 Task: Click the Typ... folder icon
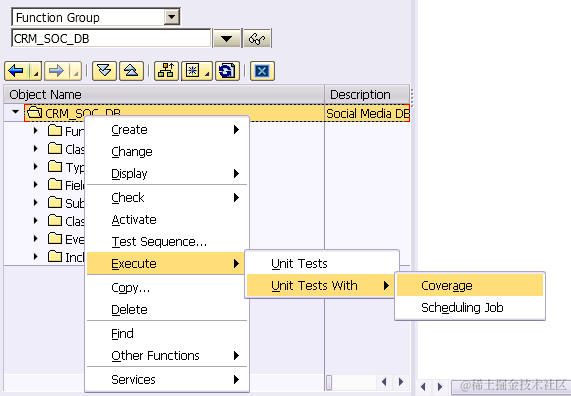click(55, 166)
